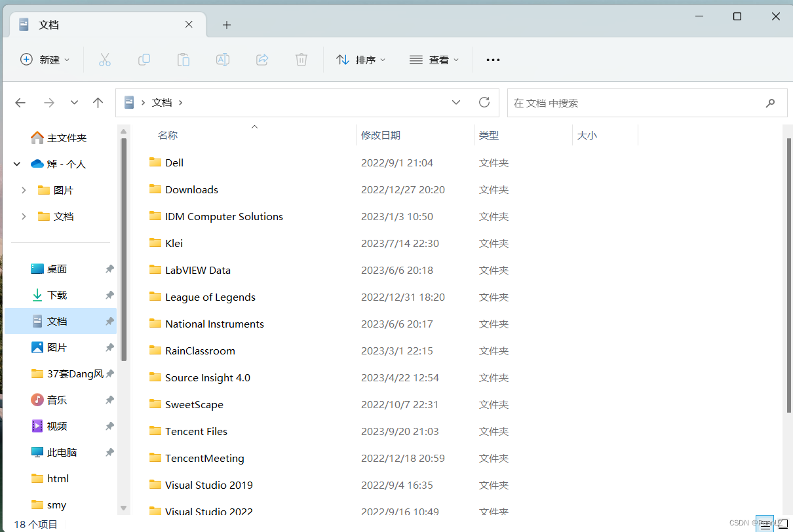
Task: Click the Copy icon in toolbar
Action: (x=144, y=60)
